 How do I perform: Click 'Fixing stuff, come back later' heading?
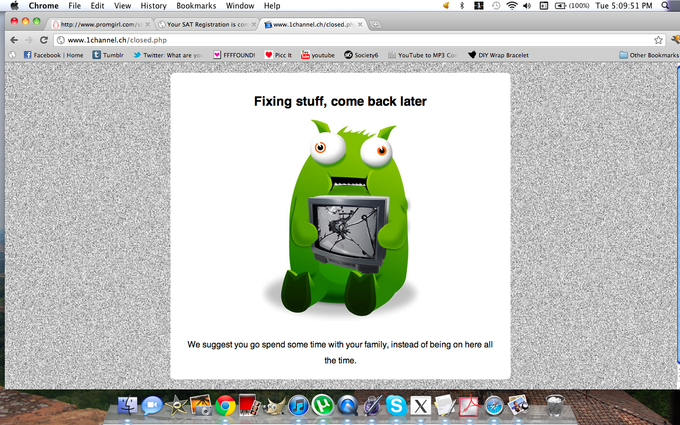tap(340, 101)
